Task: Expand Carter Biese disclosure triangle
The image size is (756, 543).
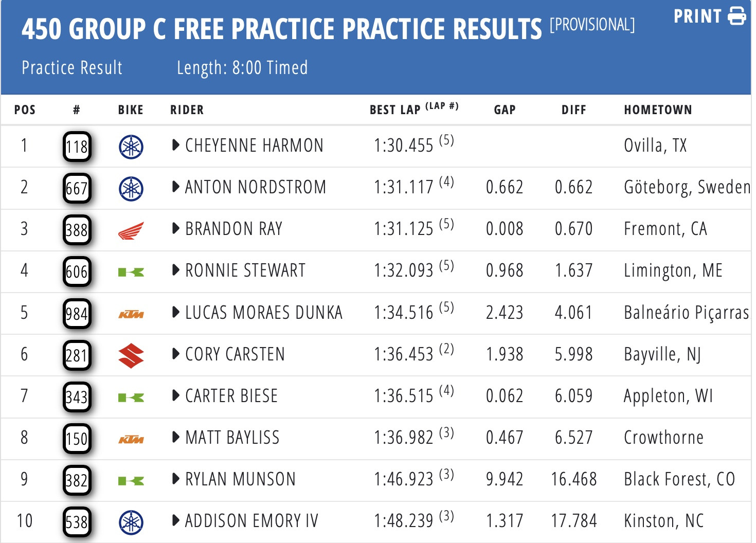Action: coord(175,396)
